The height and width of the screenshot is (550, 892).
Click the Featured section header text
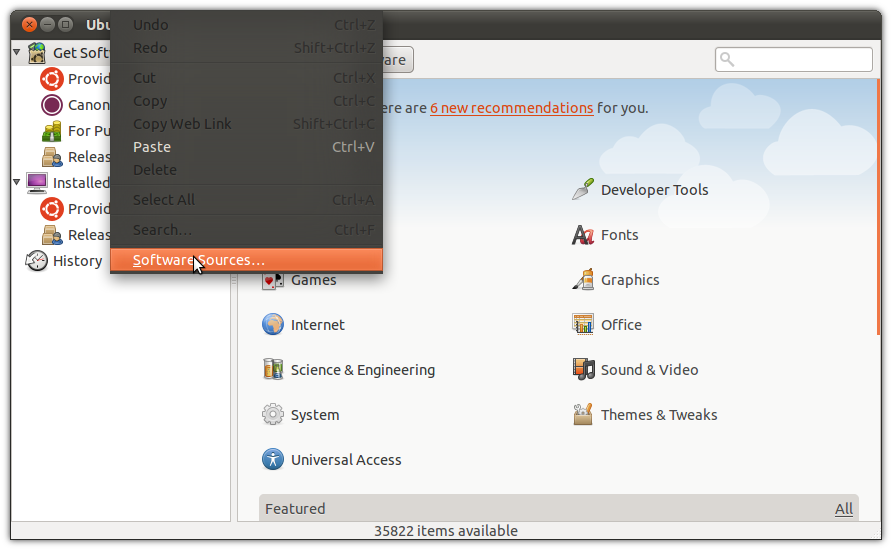295,508
